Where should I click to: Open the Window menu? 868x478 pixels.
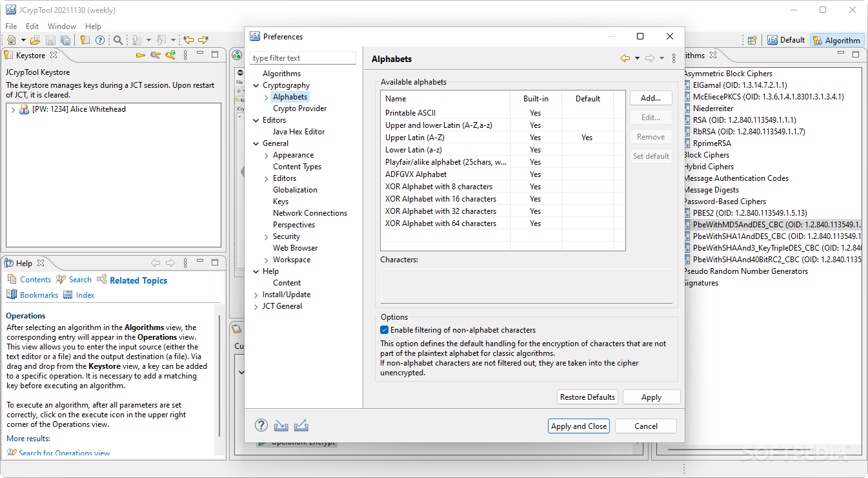[x=62, y=26]
